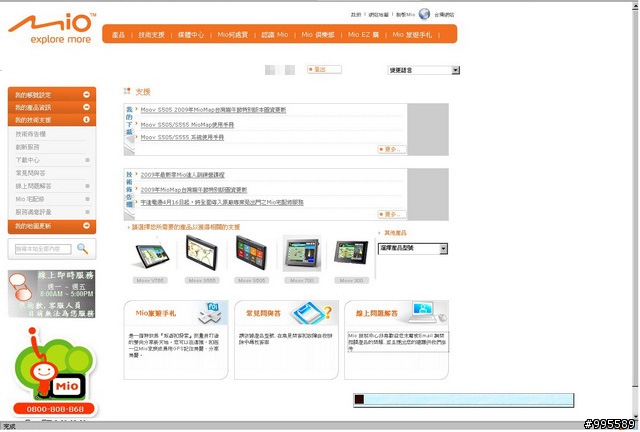Click the 登出 logout button
Screen dimensions: 640x432
pos(324,69)
